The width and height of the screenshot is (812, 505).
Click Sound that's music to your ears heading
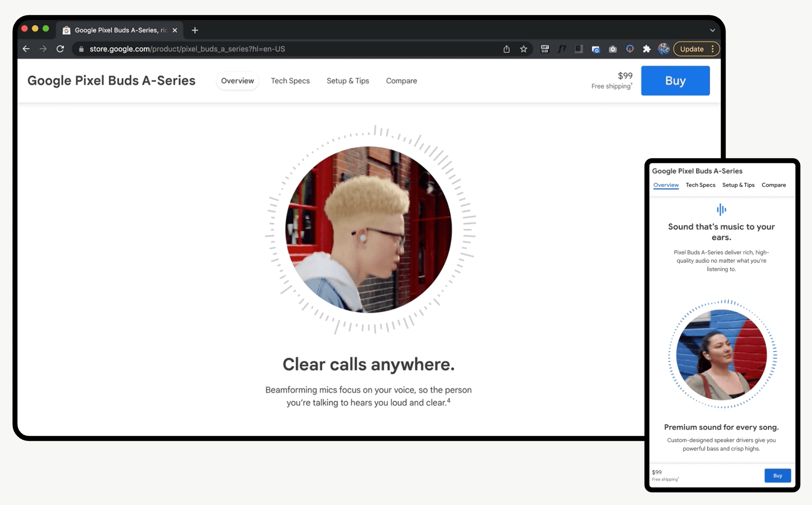tap(721, 232)
